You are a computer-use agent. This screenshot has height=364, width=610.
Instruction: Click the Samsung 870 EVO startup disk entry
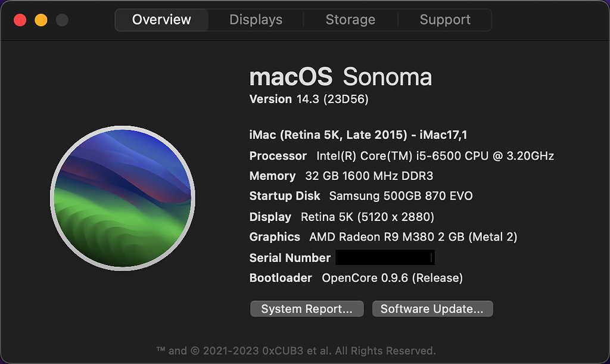[401, 196]
